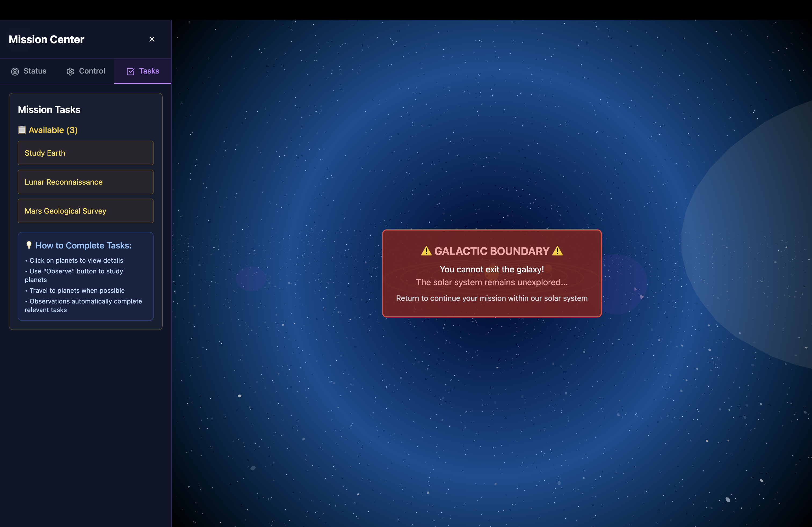
Task: Click the small blue planet left of the alert
Action: (251, 279)
